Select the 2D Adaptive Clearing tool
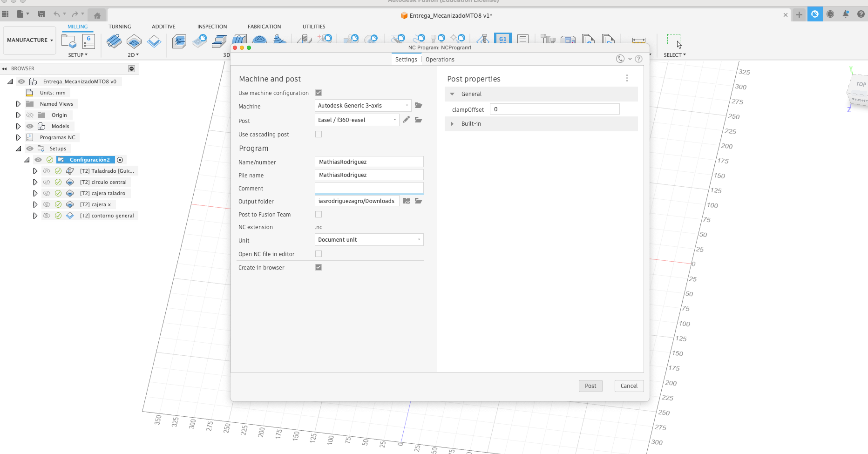868x454 pixels. (114, 41)
